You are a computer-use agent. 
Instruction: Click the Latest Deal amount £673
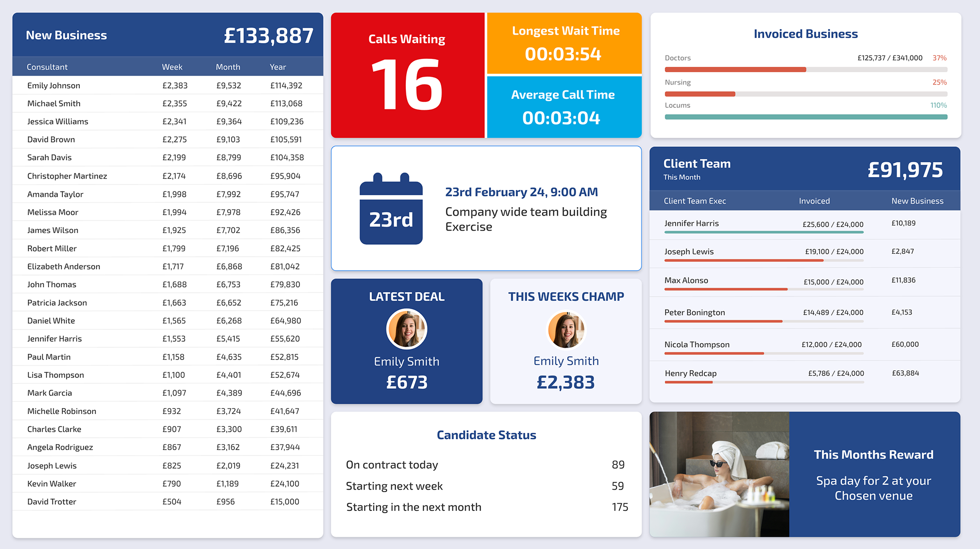tap(406, 382)
